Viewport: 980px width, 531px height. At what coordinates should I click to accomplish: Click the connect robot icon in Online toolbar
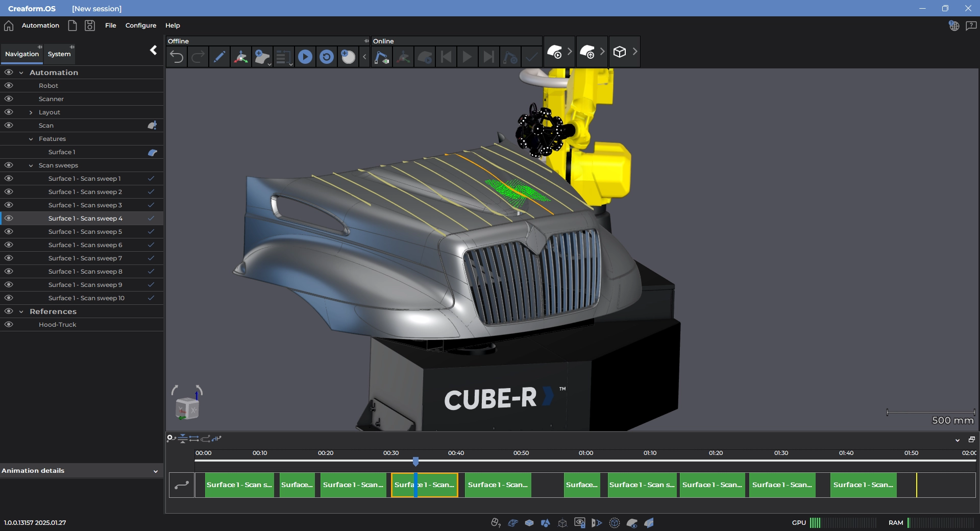click(381, 57)
